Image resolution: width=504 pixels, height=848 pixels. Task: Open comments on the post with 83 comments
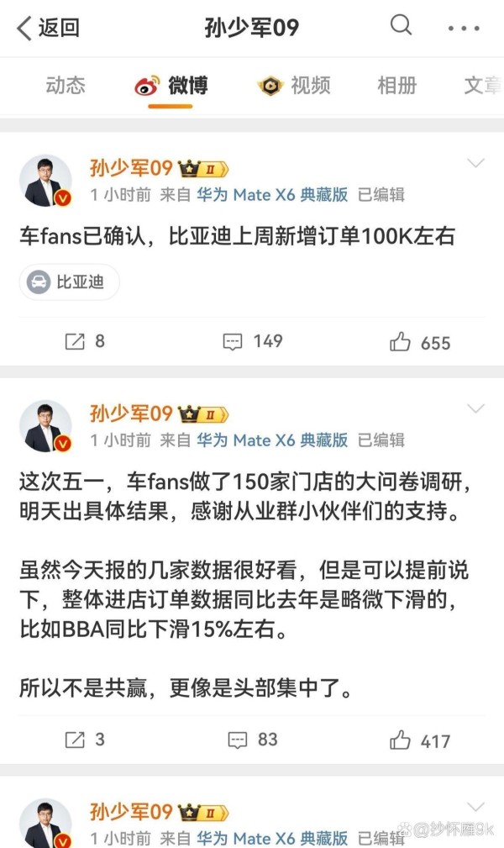(x=253, y=740)
